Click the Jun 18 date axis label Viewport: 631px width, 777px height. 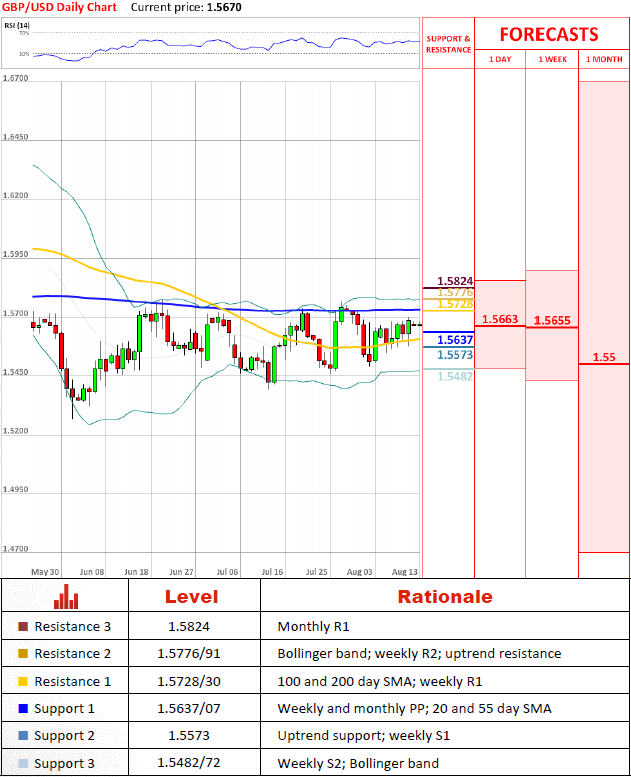[x=136, y=572]
